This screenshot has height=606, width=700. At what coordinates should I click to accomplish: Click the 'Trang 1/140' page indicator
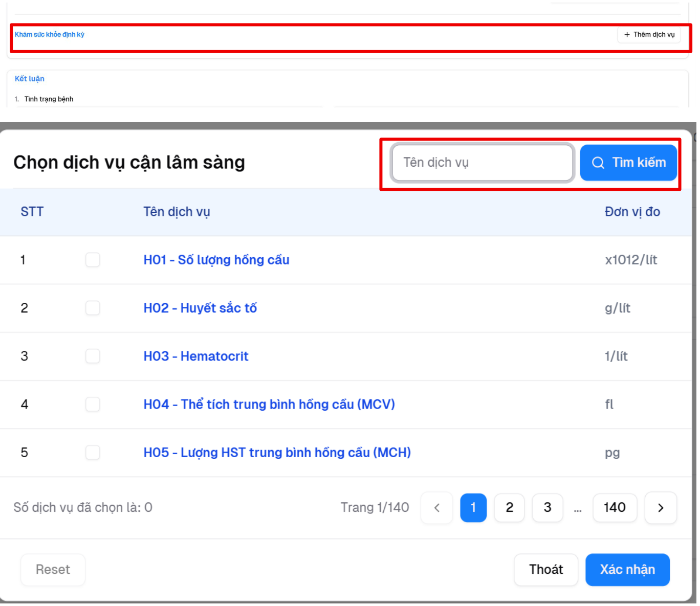(375, 508)
